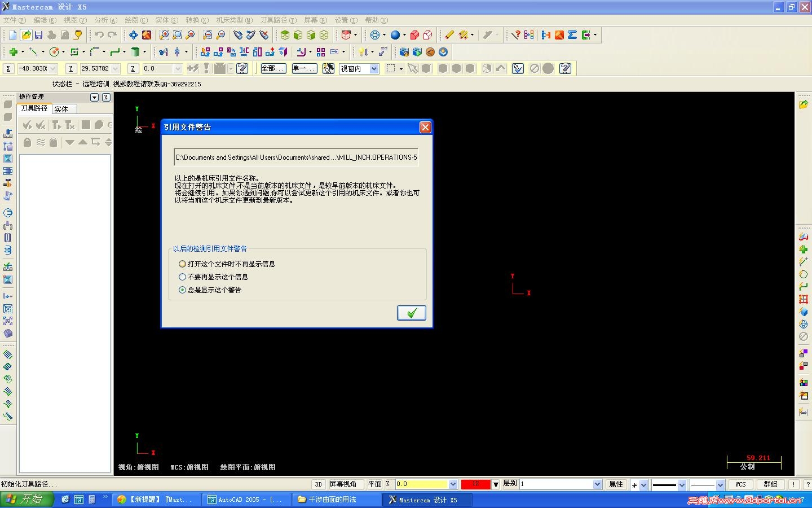Click the undo arrow icon
This screenshot has width=812, height=508.
(99, 35)
